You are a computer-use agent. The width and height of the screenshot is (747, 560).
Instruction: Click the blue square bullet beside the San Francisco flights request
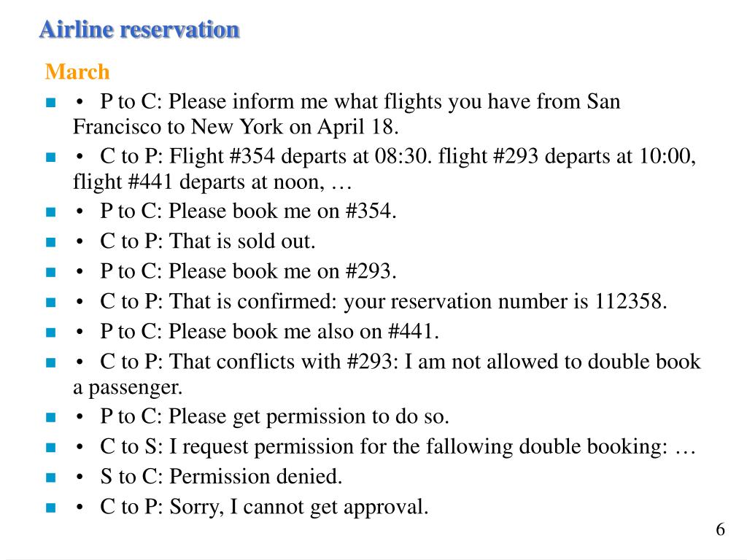tap(50, 102)
